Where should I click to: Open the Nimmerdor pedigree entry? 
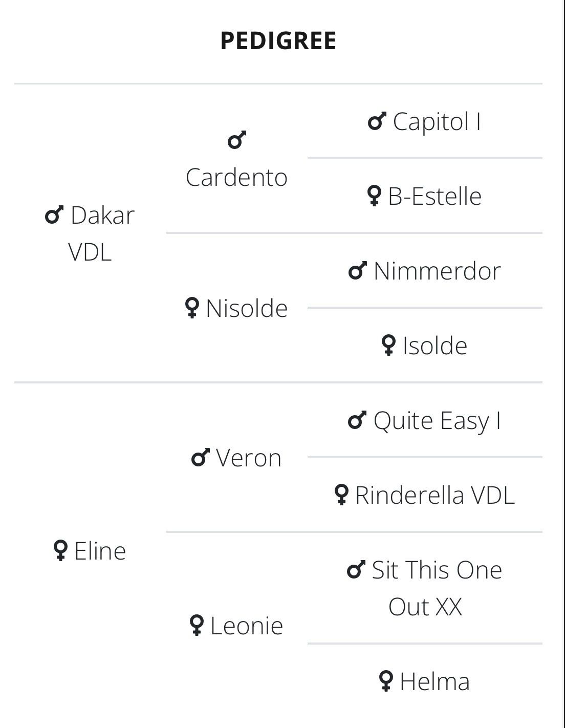tap(437, 271)
